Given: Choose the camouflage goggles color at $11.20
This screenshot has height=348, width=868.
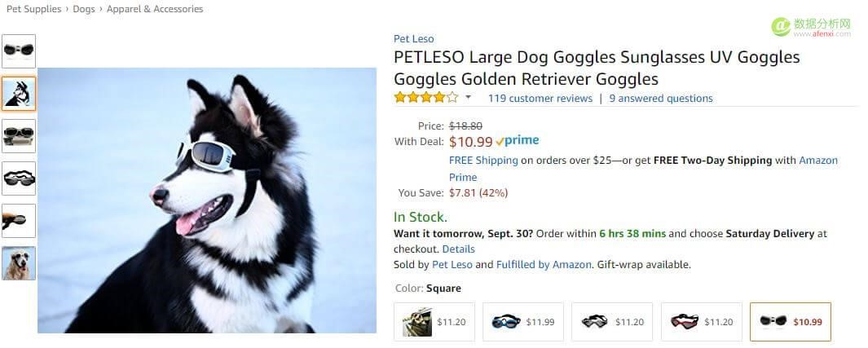Looking at the screenshot, I should coord(434,322).
